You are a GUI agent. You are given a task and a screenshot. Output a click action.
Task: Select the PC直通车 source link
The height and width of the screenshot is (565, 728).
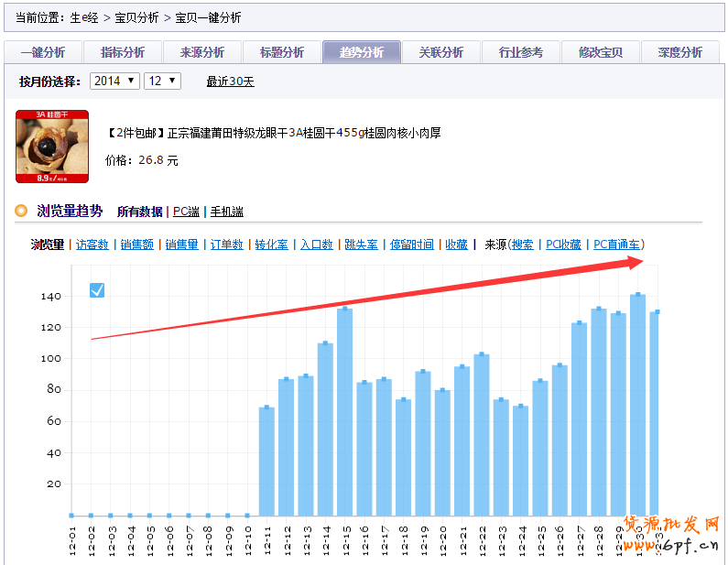click(617, 244)
